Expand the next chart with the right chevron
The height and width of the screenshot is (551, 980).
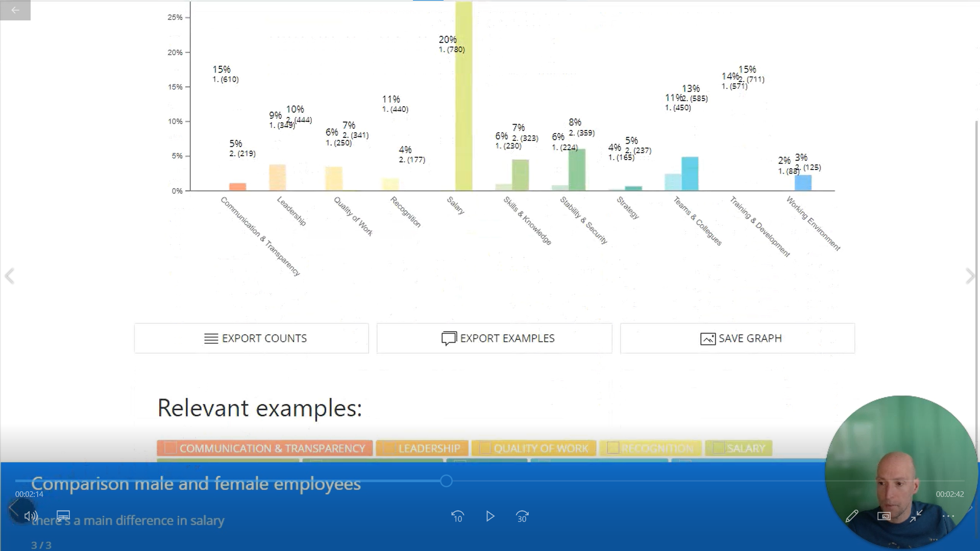970,276
